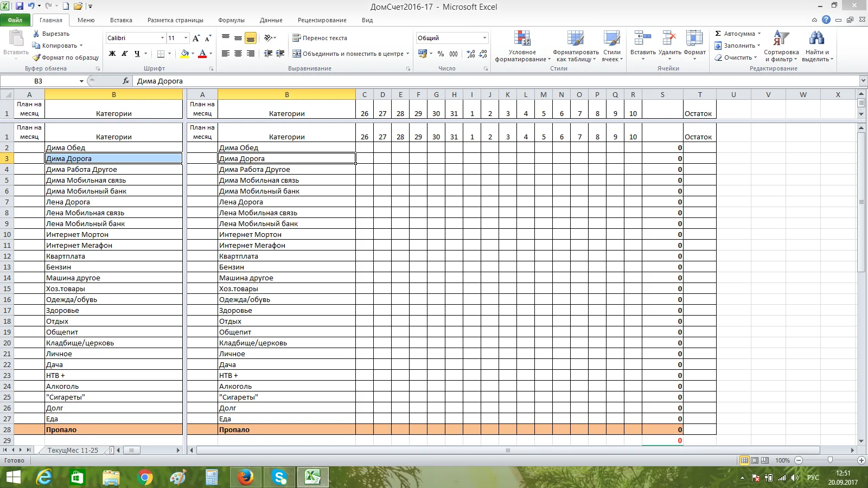Open the Name Box dropdown arrow

point(81,81)
